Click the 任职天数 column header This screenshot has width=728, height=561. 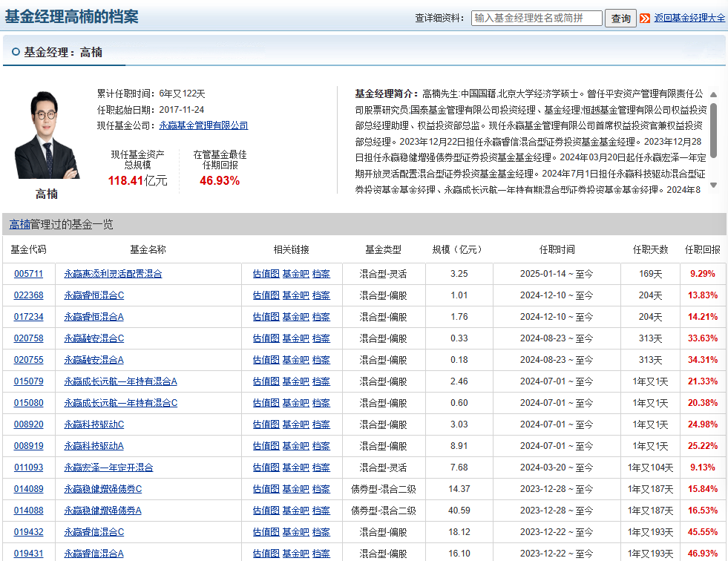click(650, 249)
